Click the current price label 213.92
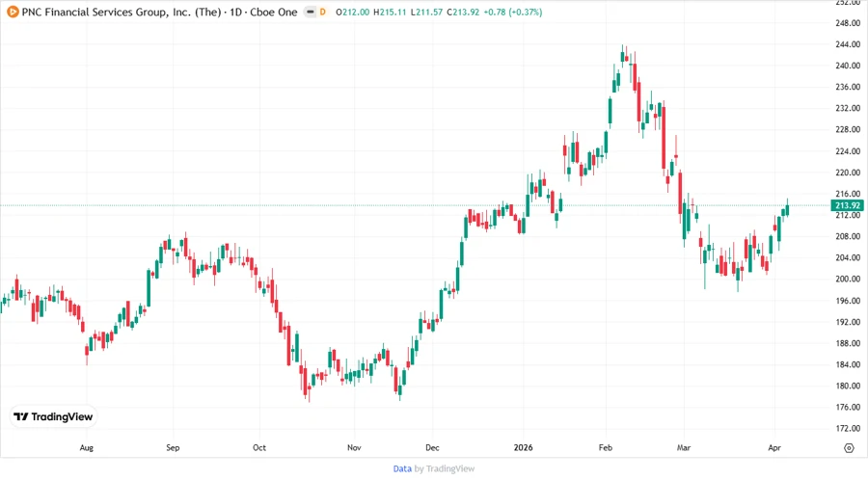The image size is (868, 480). coord(848,205)
